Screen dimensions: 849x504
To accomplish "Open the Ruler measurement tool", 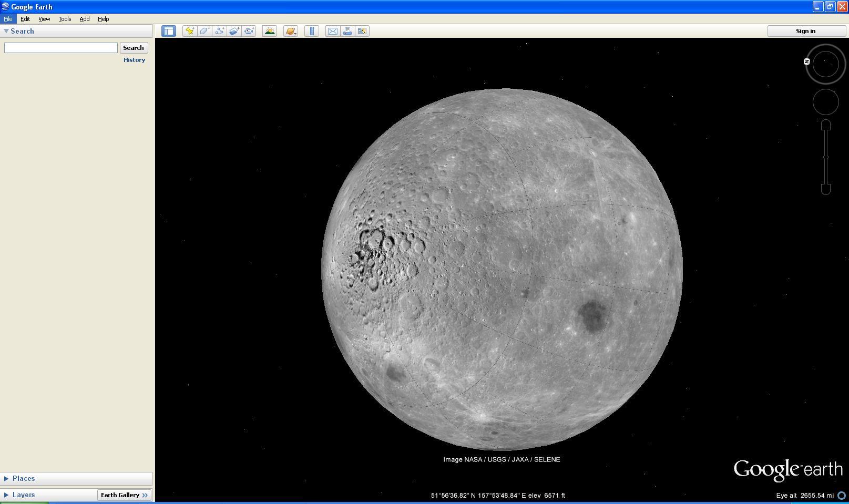I will (x=312, y=31).
